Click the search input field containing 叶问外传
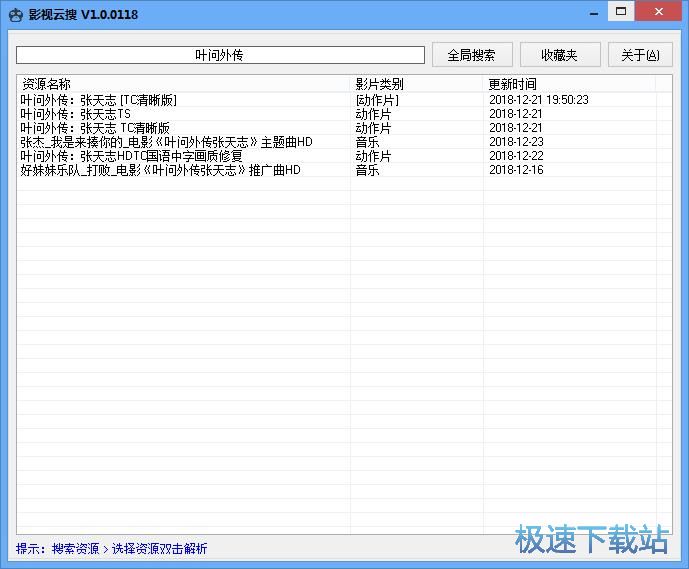 (220, 55)
